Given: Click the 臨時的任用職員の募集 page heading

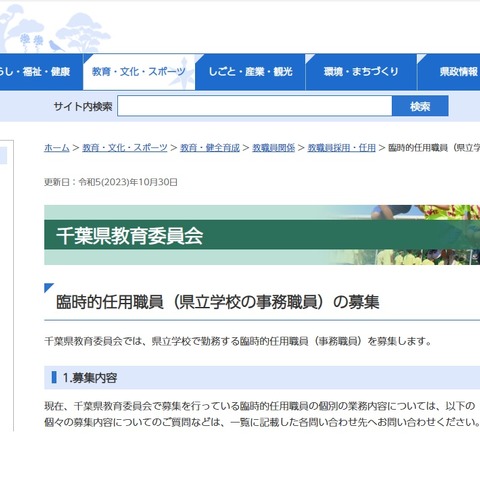Looking at the screenshot, I should (x=218, y=302).
